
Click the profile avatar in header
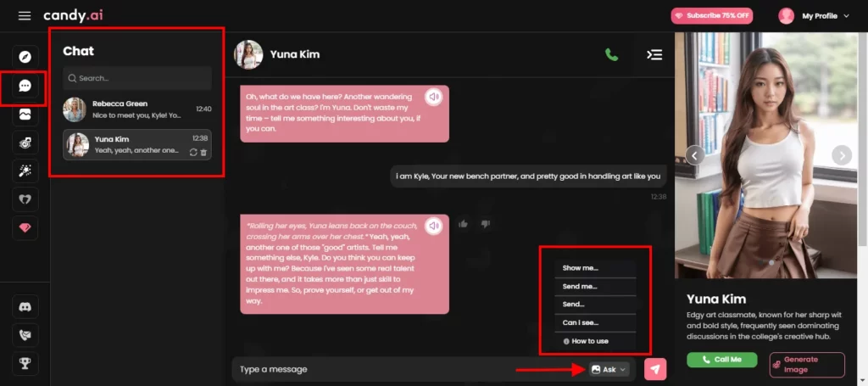click(786, 16)
